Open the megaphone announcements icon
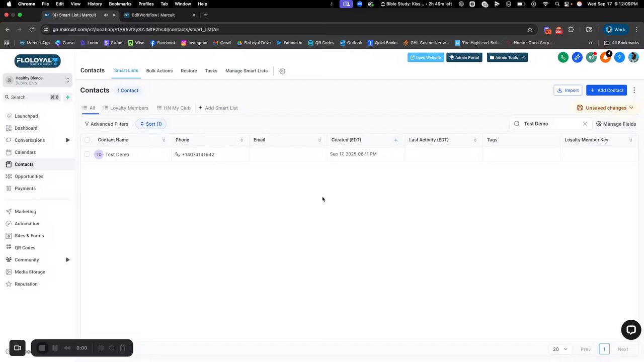The width and height of the screenshot is (644, 362). (x=591, y=57)
